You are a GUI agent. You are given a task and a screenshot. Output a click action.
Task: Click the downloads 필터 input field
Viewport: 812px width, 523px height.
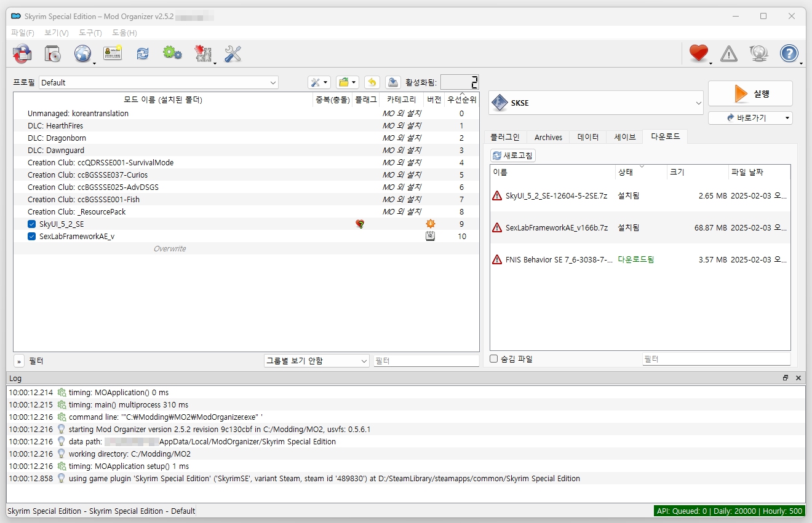click(715, 359)
